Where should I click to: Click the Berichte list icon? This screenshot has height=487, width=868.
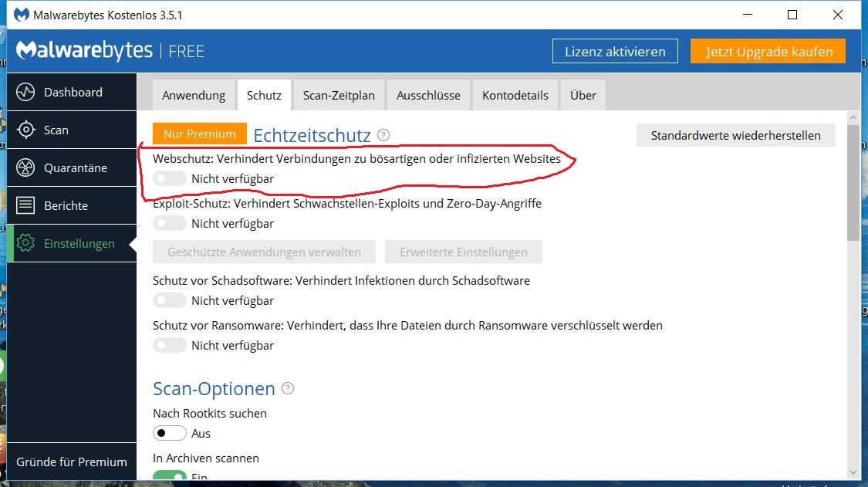[x=25, y=205]
